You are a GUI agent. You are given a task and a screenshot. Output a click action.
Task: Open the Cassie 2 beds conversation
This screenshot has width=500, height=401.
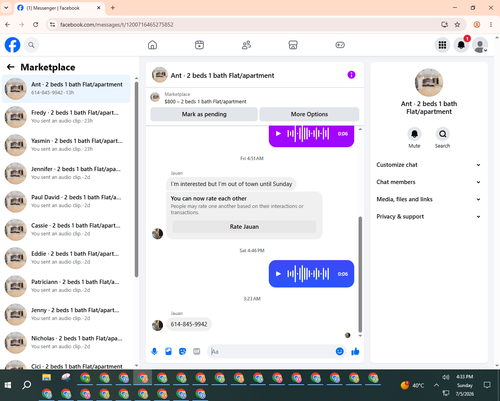click(66, 230)
